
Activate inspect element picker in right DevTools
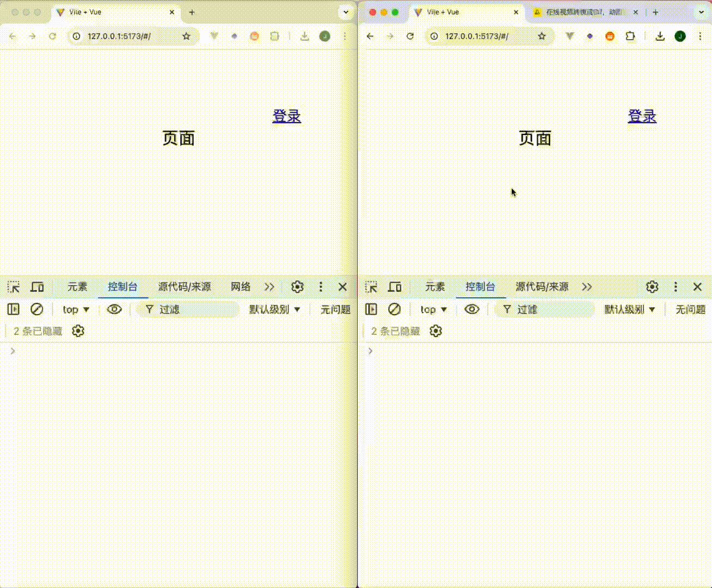(x=371, y=287)
